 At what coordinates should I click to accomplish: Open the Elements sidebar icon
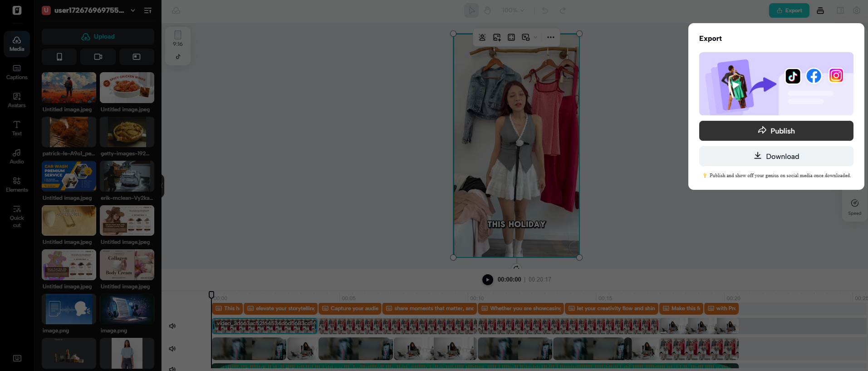click(x=17, y=185)
